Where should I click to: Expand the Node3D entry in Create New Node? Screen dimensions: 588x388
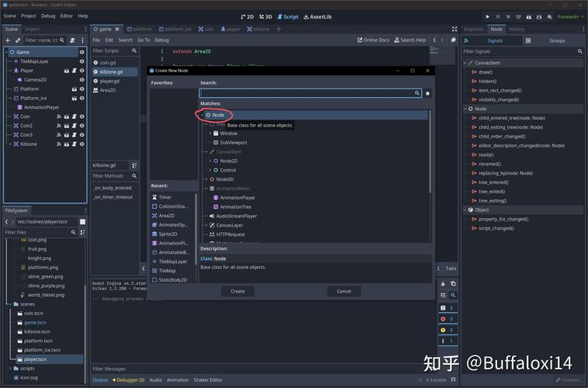[x=206, y=179]
